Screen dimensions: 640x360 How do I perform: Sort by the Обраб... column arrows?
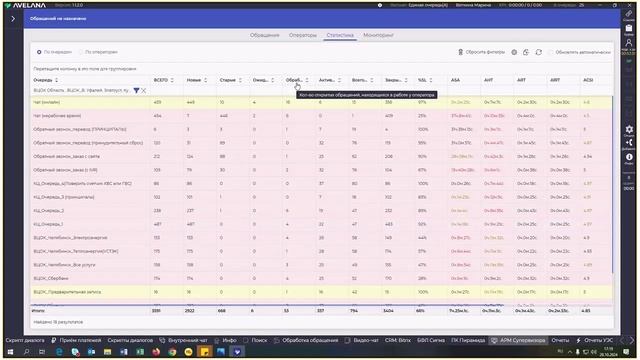coord(307,80)
